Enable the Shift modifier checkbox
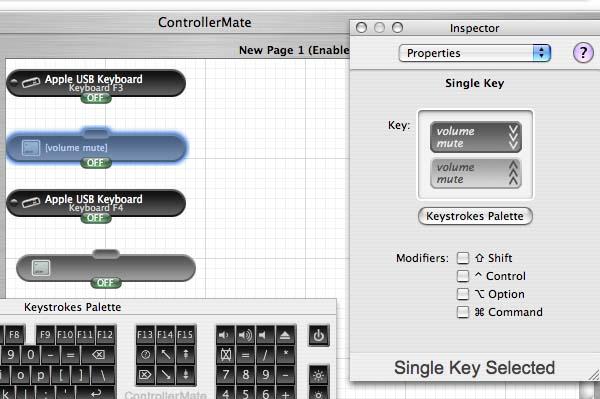 tap(463, 258)
